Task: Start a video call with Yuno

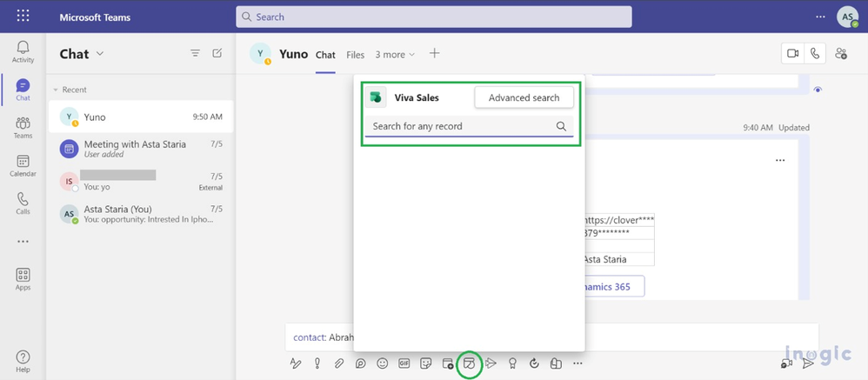Action: [x=792, y=53]
